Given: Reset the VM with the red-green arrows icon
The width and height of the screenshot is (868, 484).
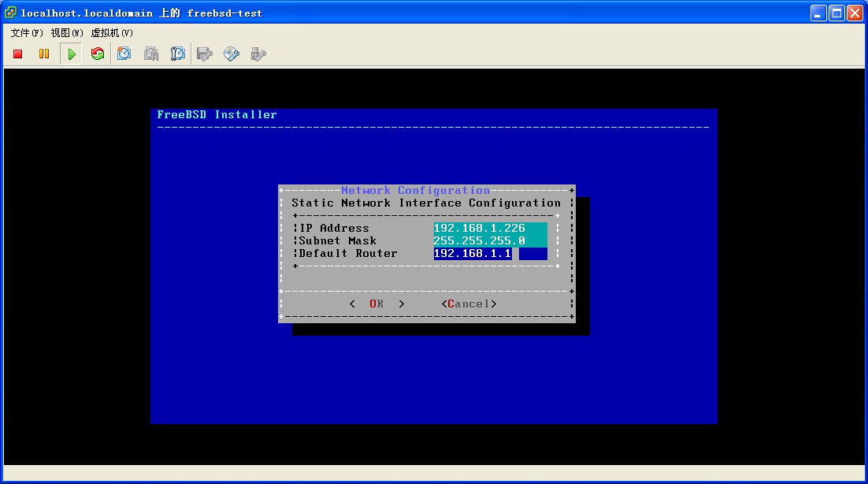Looking at the screenshot, I should click(x=98, y=54).
